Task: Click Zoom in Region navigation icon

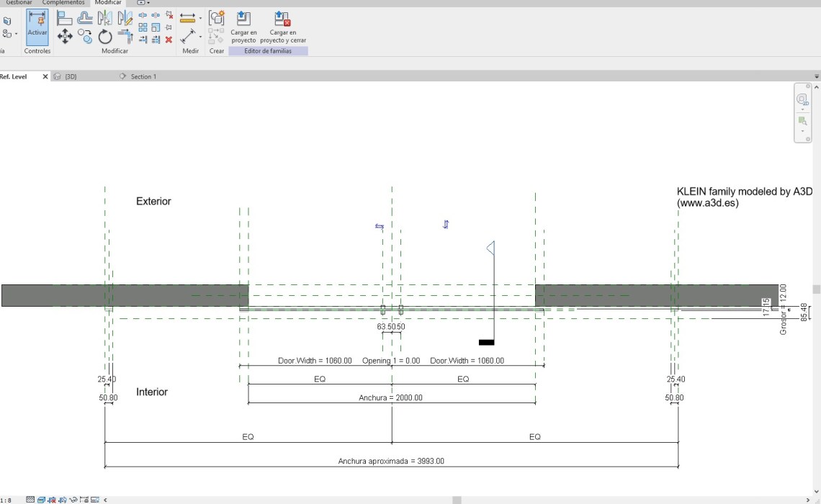Action: (x=802, y=121)
